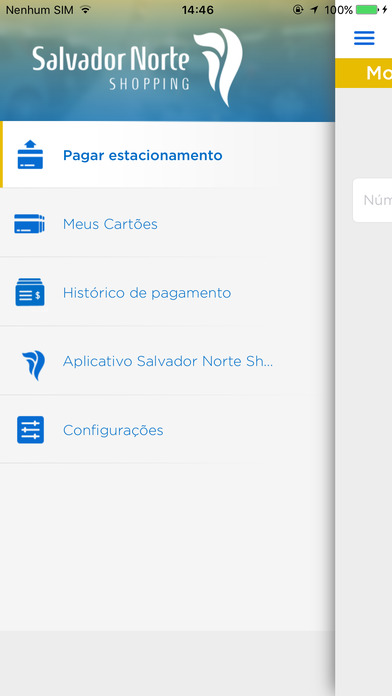
Task: Tap the hamburger menu icon
Action: point(364,38)
